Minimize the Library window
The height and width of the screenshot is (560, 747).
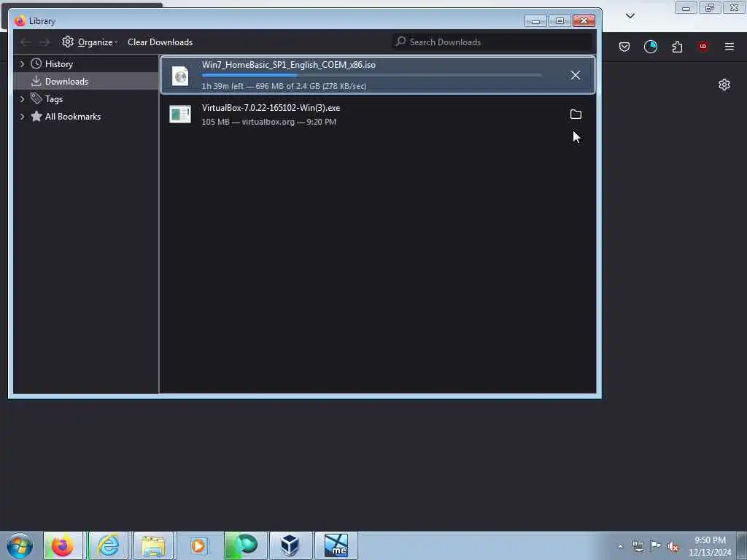tap(535, 21)
